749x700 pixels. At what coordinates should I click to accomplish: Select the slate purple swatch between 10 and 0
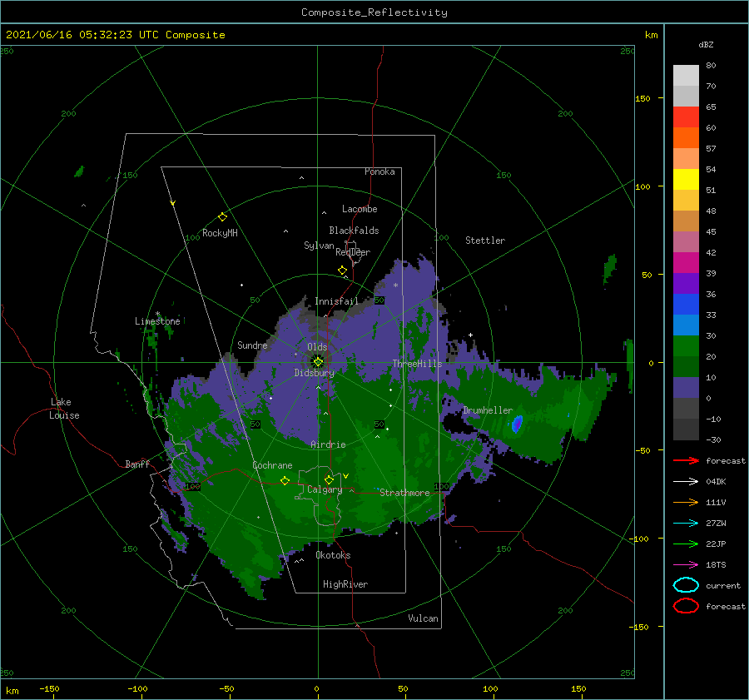(x=686, y=387)
